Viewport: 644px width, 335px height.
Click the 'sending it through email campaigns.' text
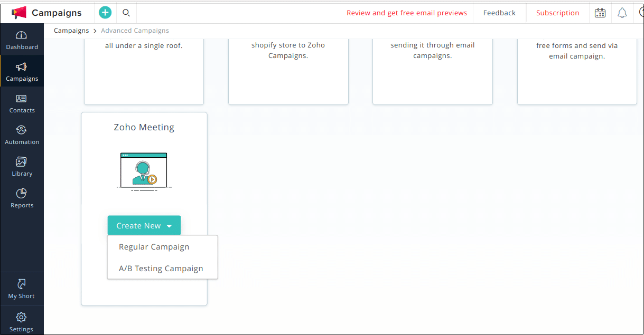coord(432,50)
